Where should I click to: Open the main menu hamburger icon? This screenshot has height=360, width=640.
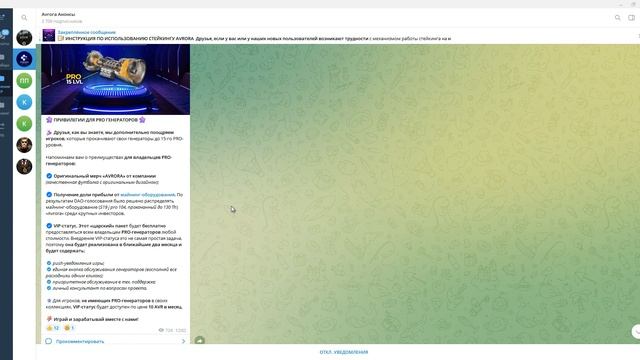pos(2,17)
